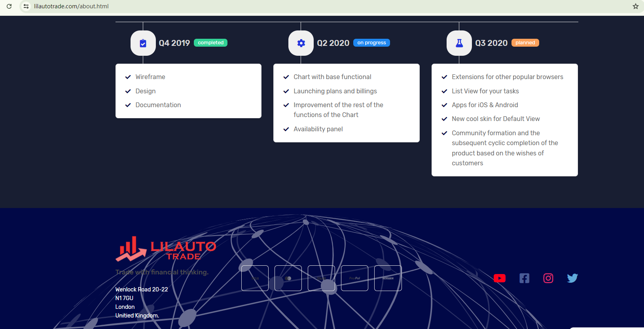Click the Visa payment box
Viewport: 644px width, 329px height.
click(x=255, y=278)
